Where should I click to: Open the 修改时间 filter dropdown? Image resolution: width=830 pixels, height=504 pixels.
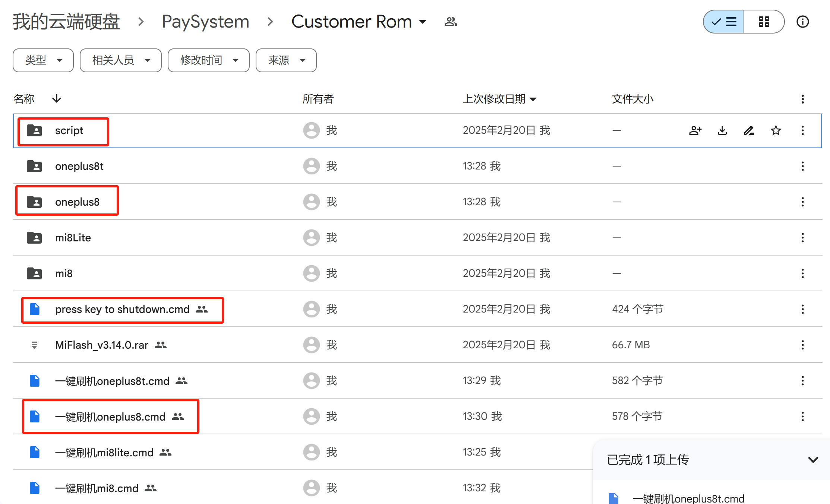click(x=208, y=60)
